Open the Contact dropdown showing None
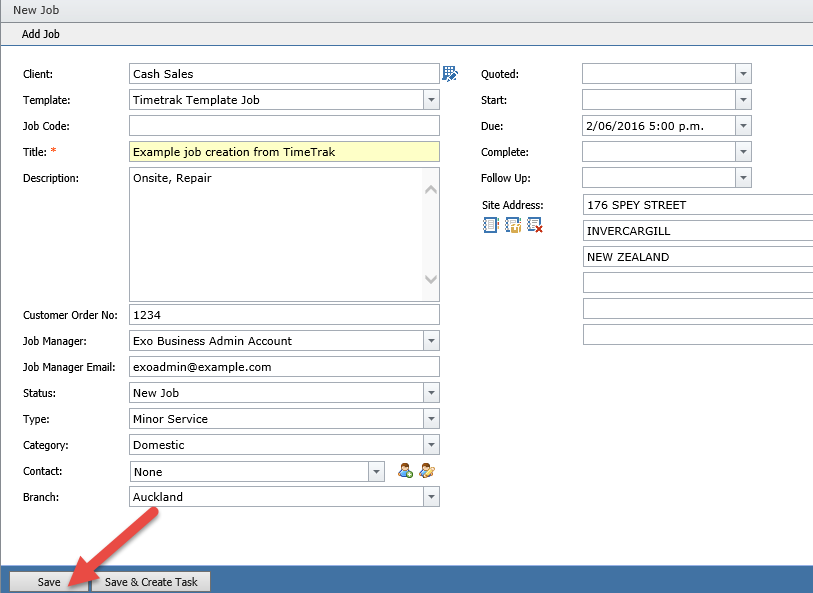 pyautogui.click(x=376, y=472)
